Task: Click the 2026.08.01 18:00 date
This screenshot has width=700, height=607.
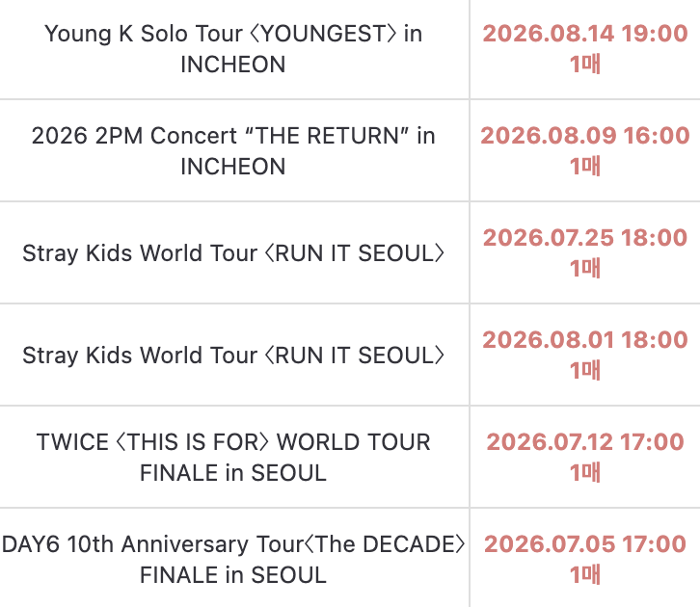Action: click(x=585, y=340)
